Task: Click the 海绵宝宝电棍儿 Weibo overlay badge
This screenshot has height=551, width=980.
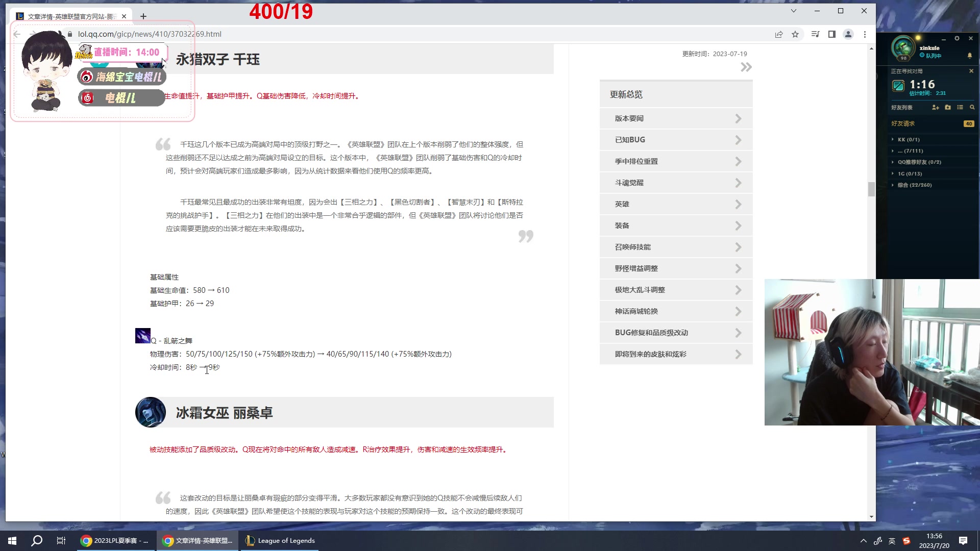Action: pyautogui.click(x=122, y=77)
